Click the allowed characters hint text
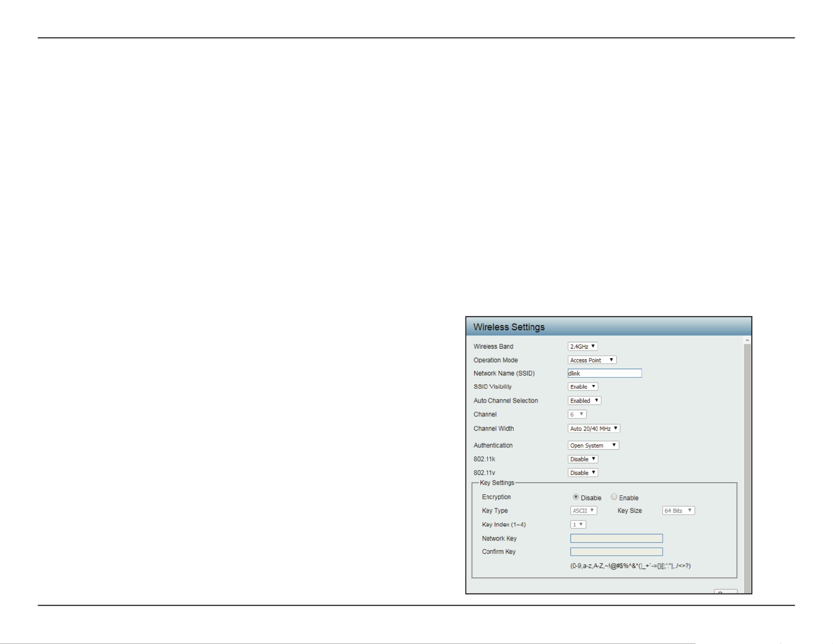The image size is (833, 644). pos(630,566)
